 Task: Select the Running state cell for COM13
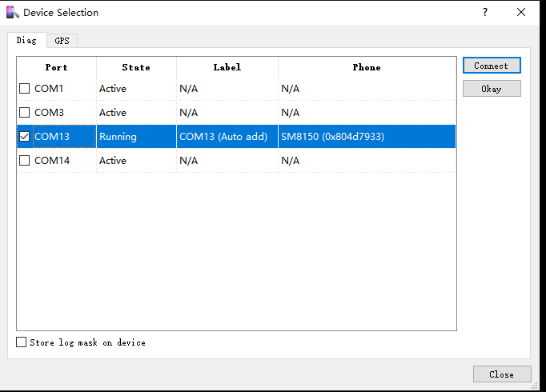click(118, 137)
